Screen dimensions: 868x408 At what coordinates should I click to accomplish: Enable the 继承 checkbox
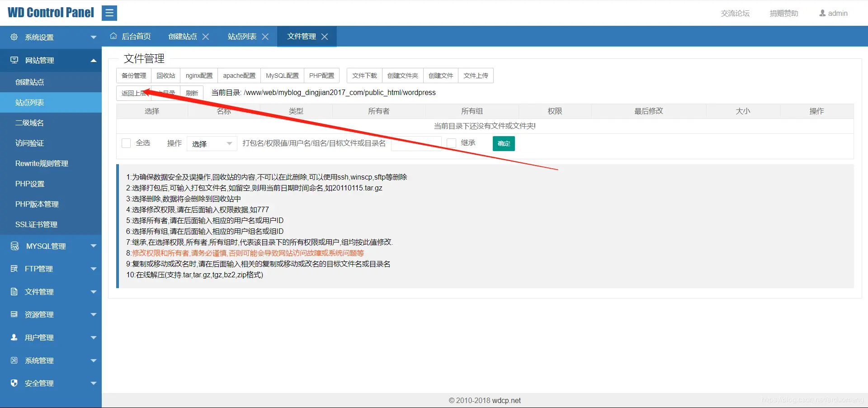click(x=451, y=143)
